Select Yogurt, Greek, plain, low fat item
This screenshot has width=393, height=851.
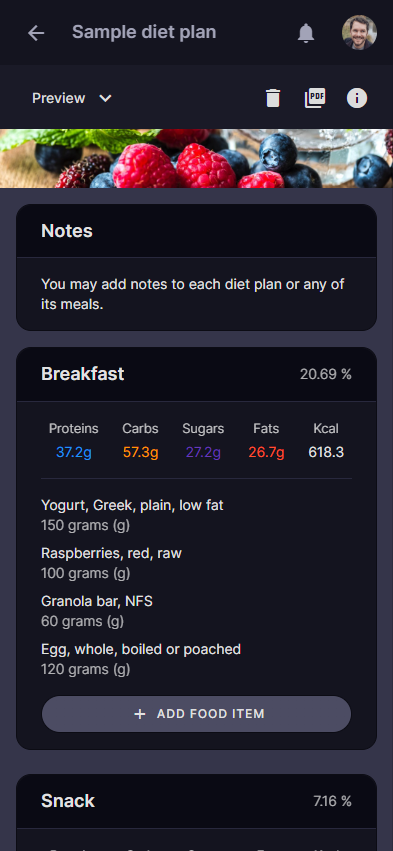click(x=132, y=515)
